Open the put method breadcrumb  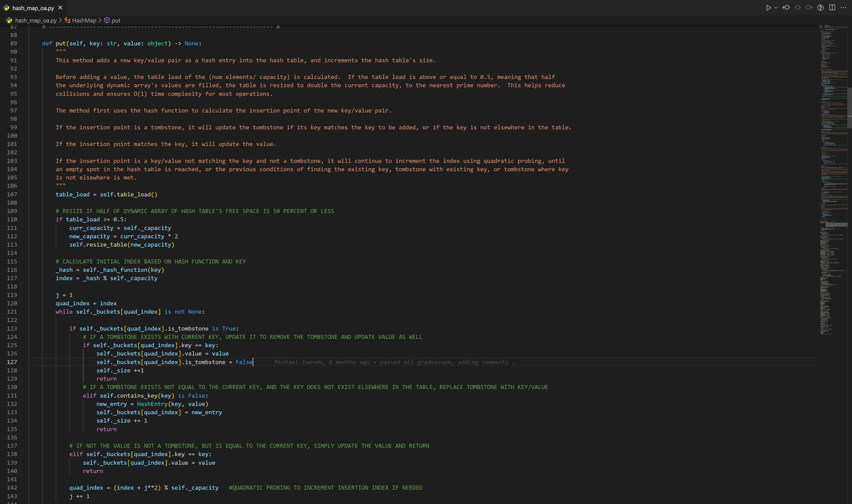[x=116, y=20]
